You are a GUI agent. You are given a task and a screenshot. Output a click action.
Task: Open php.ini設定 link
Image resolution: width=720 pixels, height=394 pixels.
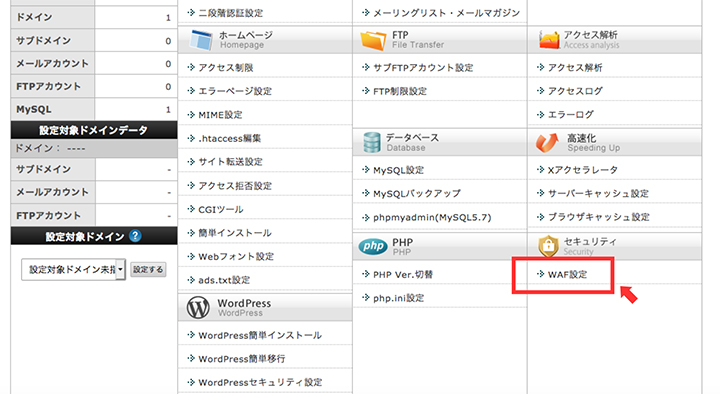coord(398,298)
